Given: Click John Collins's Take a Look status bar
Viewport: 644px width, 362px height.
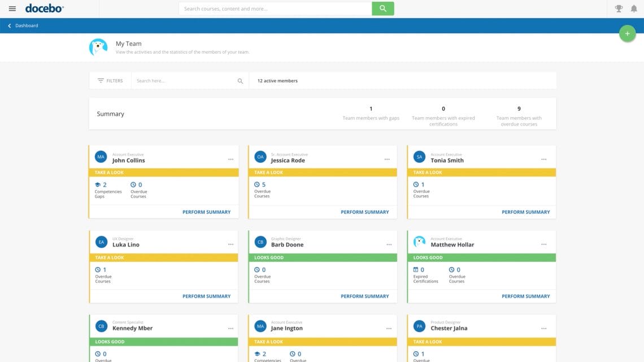Looking at the screenshot, I should tap(164, 173).
